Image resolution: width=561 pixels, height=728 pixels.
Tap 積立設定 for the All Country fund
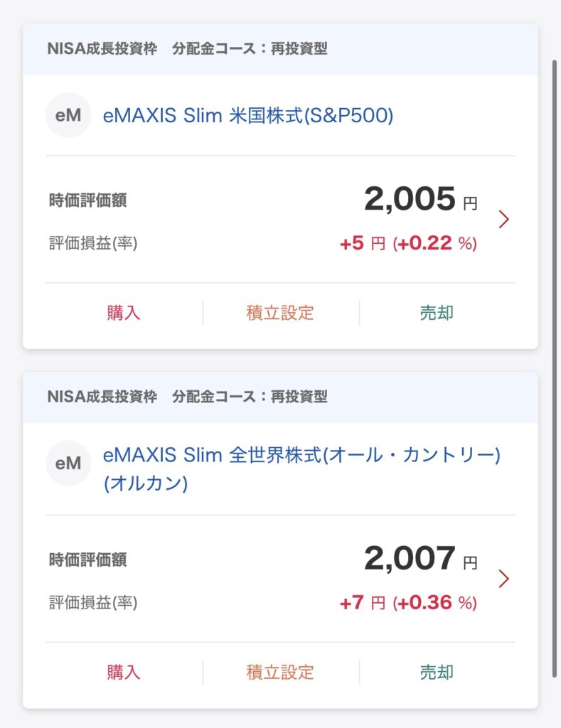[x=280, y=672]
